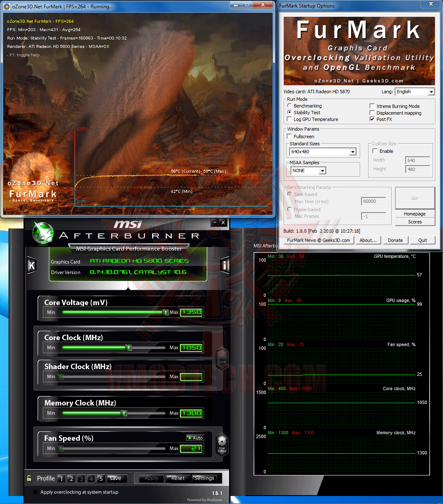Select the Stability Test run mode
The width and height of the screenshot is (443, 504).
[x=290, y=113]
